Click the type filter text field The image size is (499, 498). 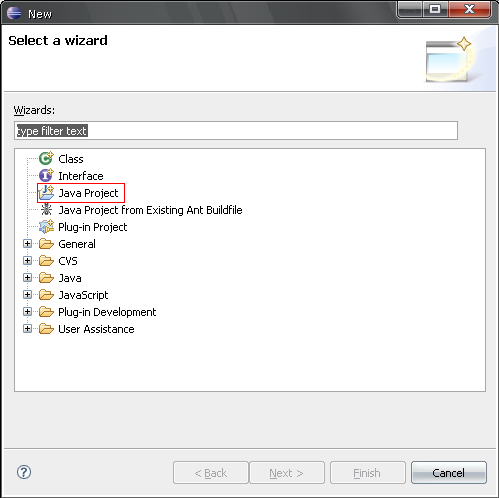[x=236, y=131]
